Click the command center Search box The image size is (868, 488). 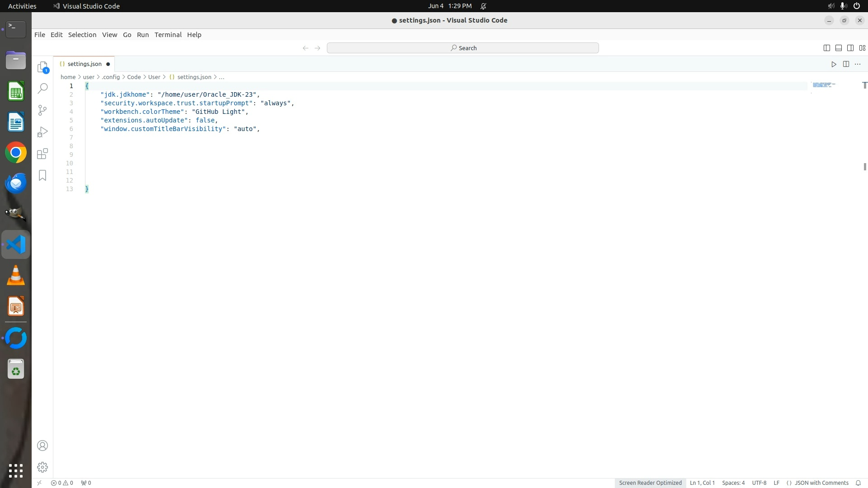[x=462, y=48]
